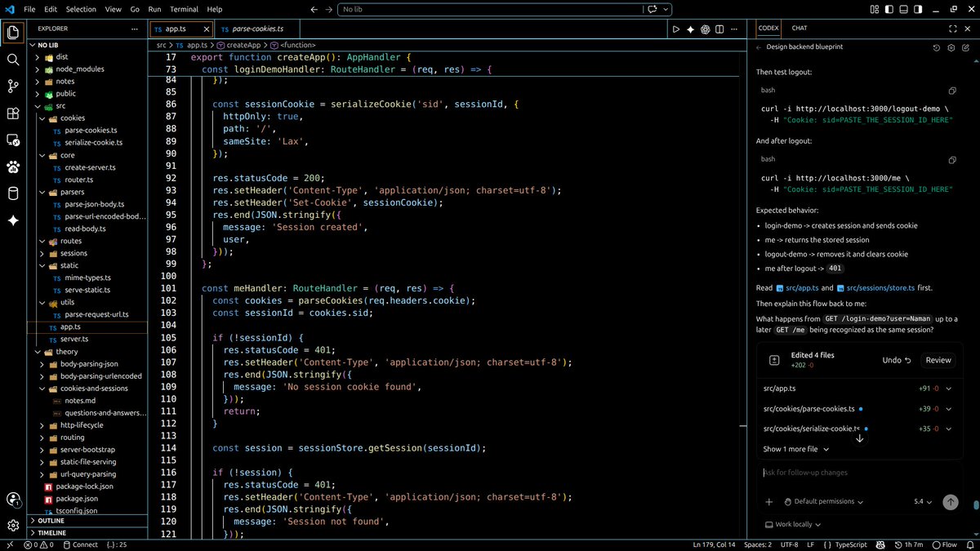This screenshot has height=551, width=980.
Task: Open Codex settings gear icon
Action: (951, 47)
